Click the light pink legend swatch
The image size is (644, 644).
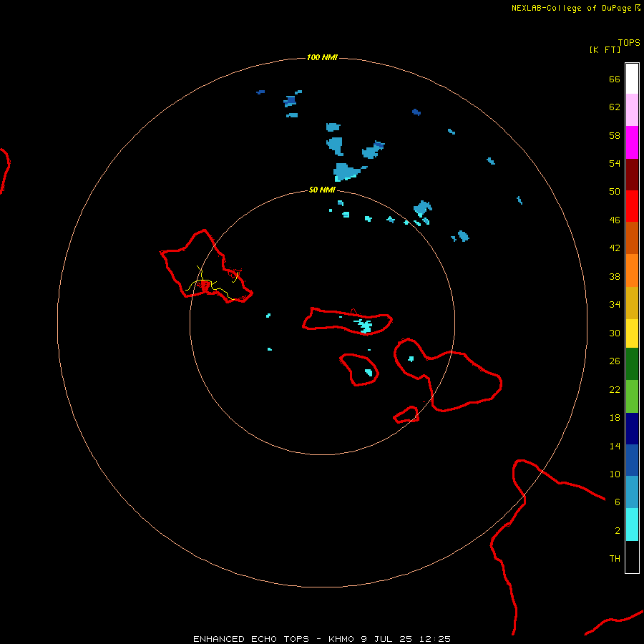pos(632,110)
